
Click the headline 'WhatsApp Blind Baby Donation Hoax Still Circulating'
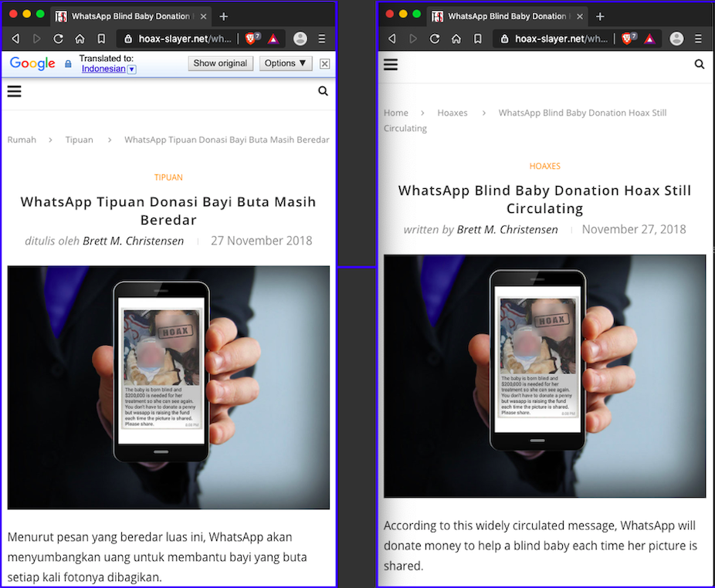point(544,199)
